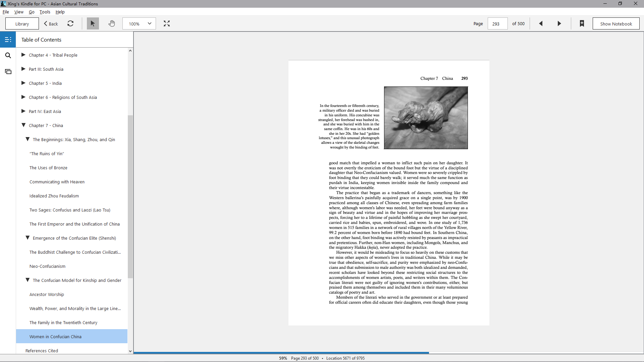
Task: Click Location 5671 of 9795 status text
Action: 345,358
